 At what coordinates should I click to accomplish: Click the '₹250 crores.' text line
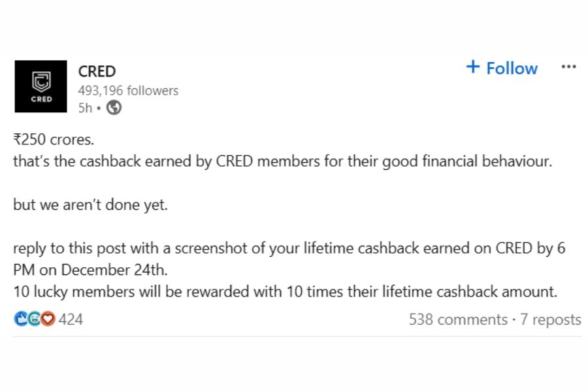point(54,140)
